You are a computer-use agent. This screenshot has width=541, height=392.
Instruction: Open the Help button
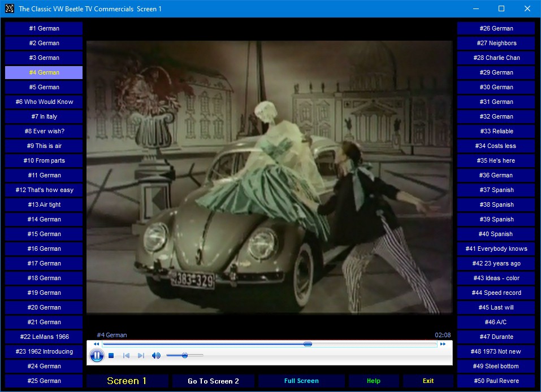click(373, 381)
